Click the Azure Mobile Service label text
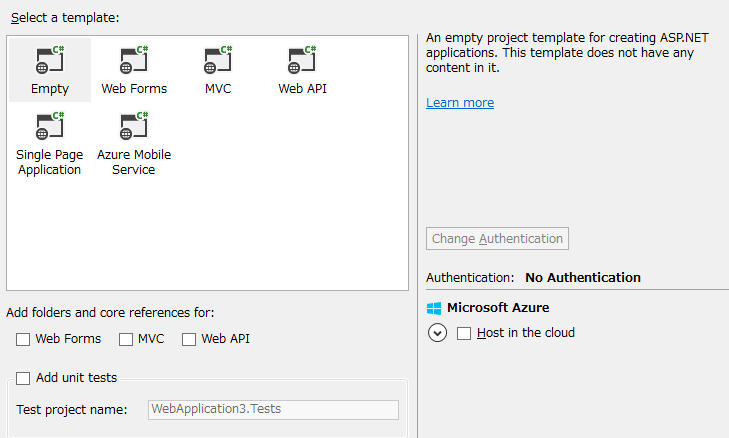 click(134, 162)
